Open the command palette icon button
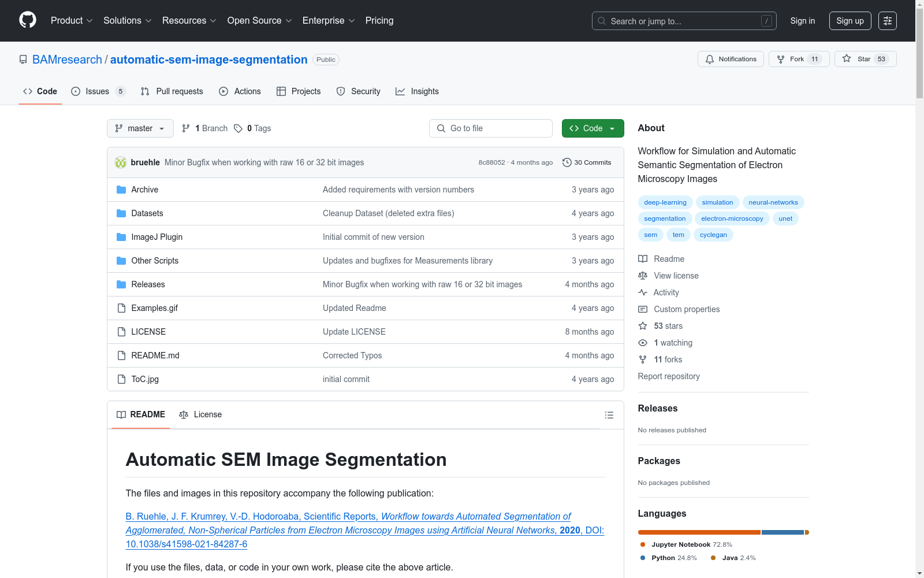Screen dimensions: 924x578 pos(888,21)
